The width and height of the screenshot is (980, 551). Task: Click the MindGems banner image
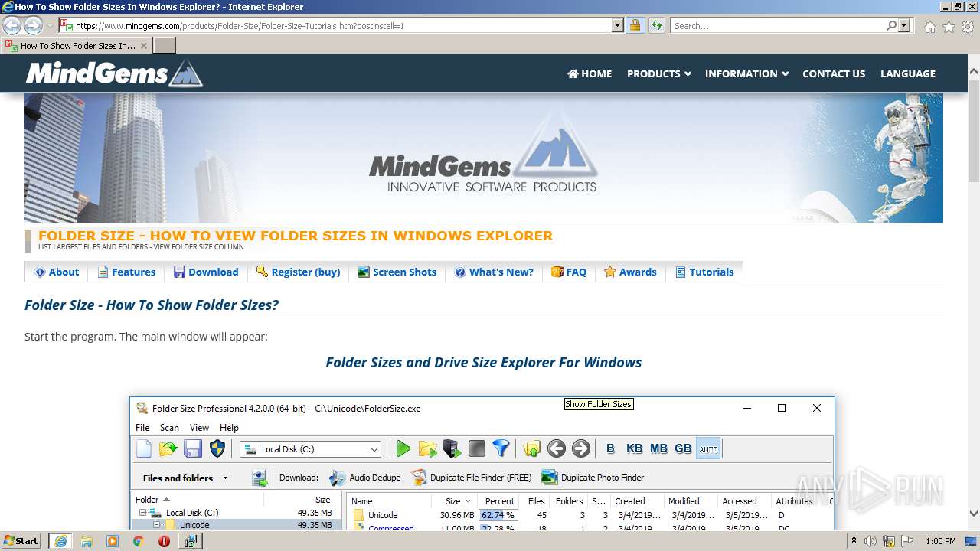click(x=484, y=158)
